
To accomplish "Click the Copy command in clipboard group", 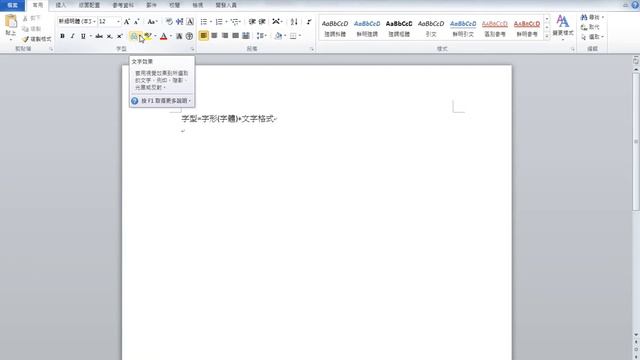I will 31,29.
